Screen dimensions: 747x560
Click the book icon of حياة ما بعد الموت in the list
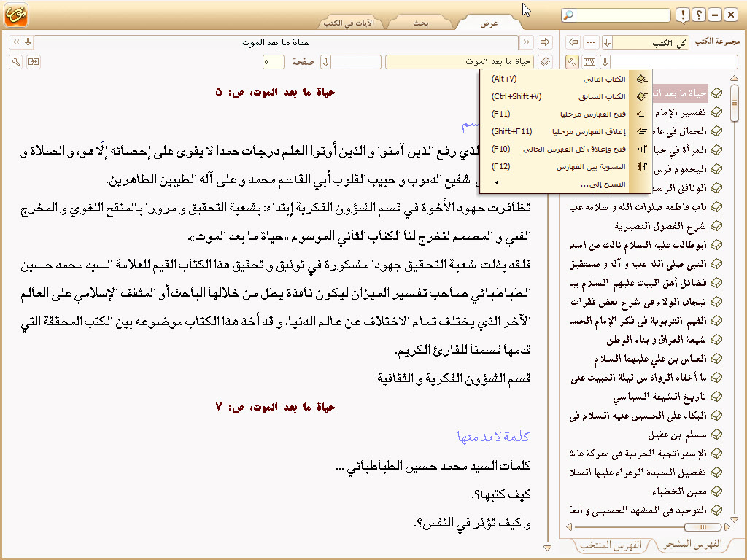[x=716, y=93]
